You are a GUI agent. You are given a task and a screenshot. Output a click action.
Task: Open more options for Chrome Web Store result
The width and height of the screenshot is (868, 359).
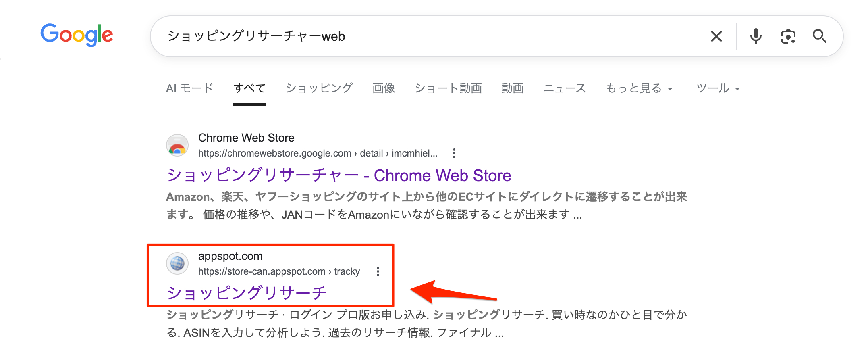[454, 153]
